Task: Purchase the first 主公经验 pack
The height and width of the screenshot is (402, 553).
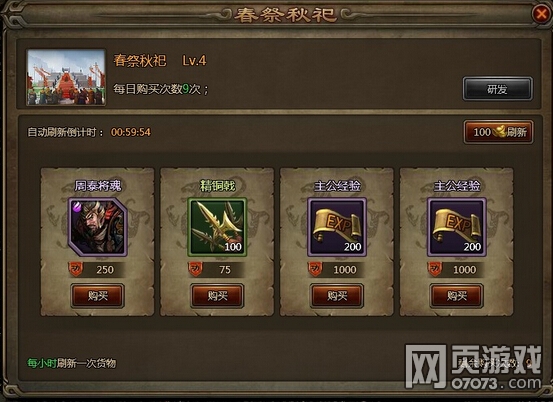Action: pyautogui.click(x=337, y=296)
